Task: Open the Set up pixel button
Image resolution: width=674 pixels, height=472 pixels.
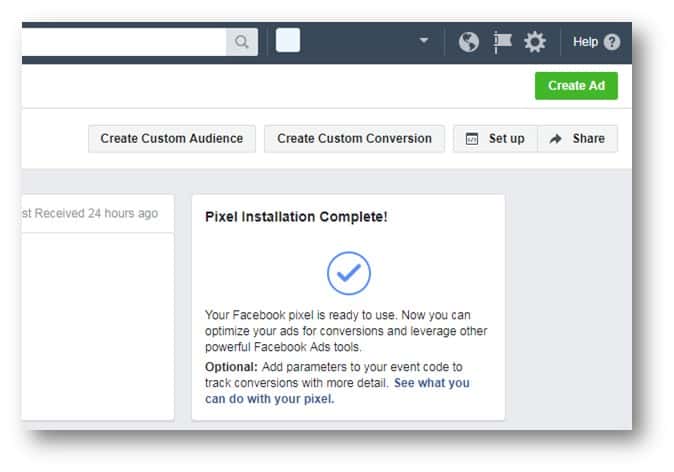Action: [496, 138]
